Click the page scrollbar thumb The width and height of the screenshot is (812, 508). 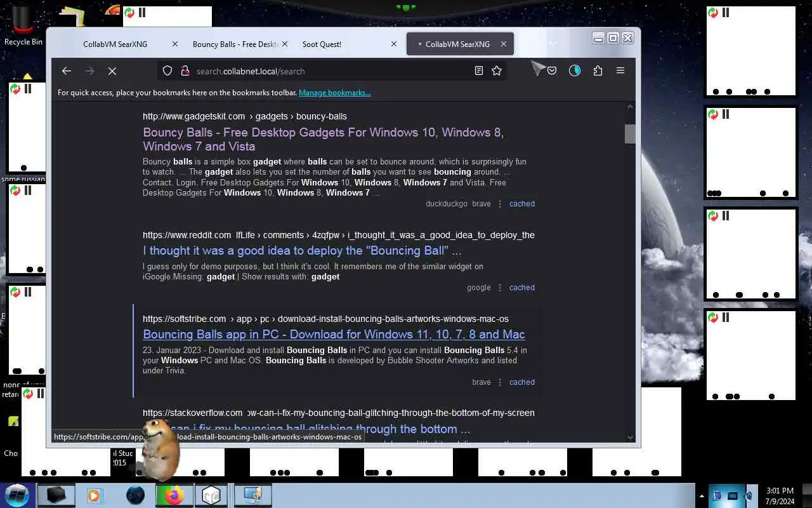click(x=630, y=133)
